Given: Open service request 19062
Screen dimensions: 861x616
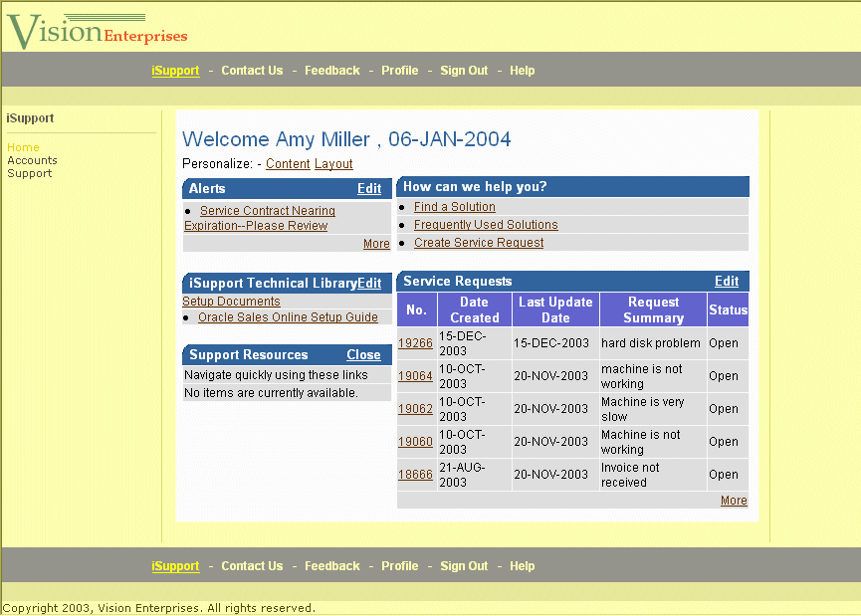Looking at the screenshot, I should [415, 409].
